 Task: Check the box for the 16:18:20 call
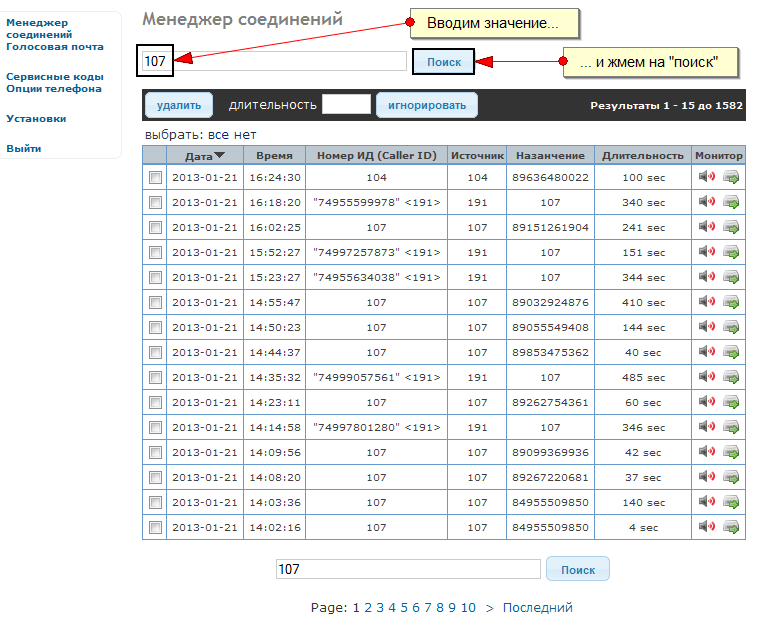[155, 202]
